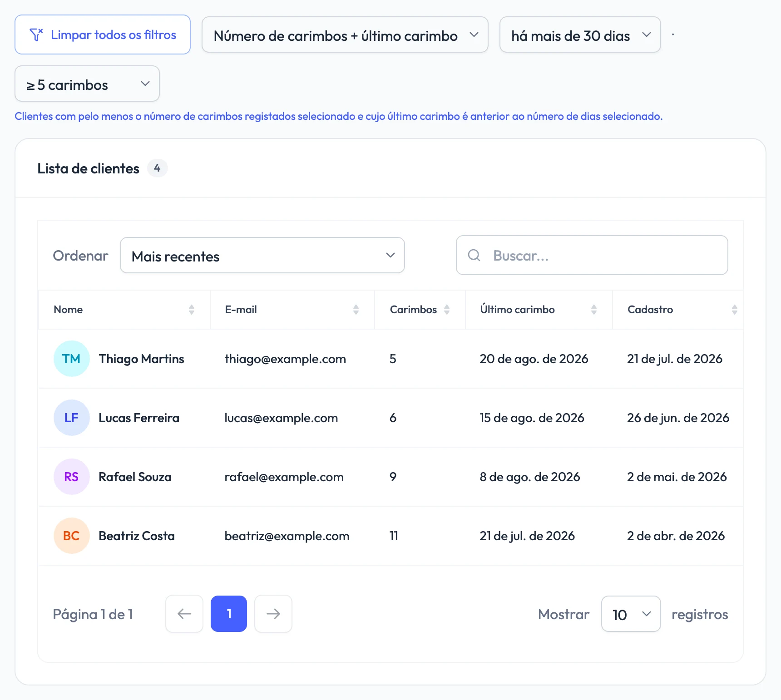The width and height of the screenshot is (781, 700).
Task: Open the há mais de 30 dias dropdown
Action: (x=580, y=35)
